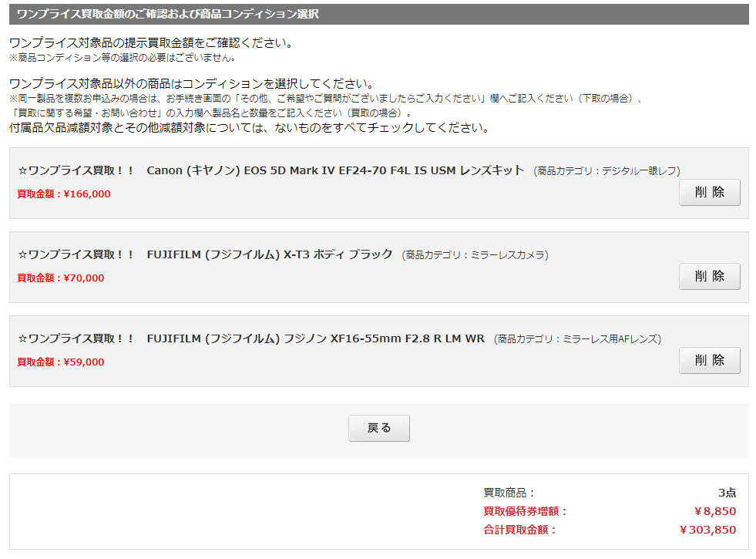The width and height of the screenshot is (756, 559).
Task: Click the 合計買取金額 label
Action: (x=519, y=530)
